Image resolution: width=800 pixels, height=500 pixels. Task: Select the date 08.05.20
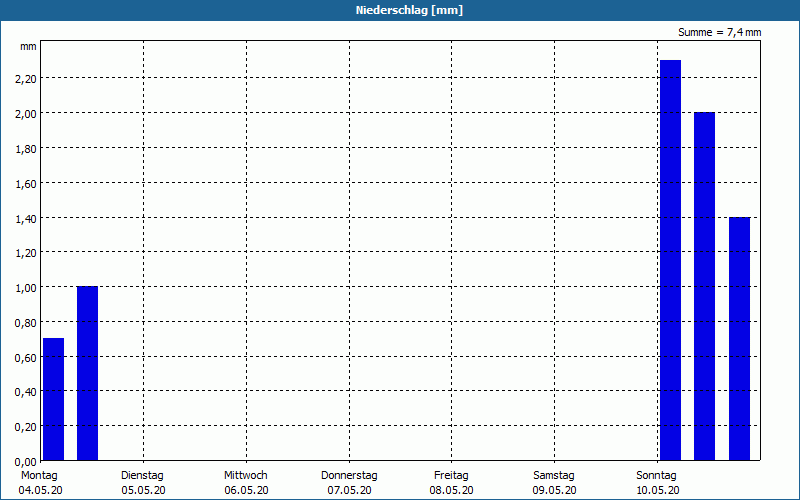tap(451, 491)
